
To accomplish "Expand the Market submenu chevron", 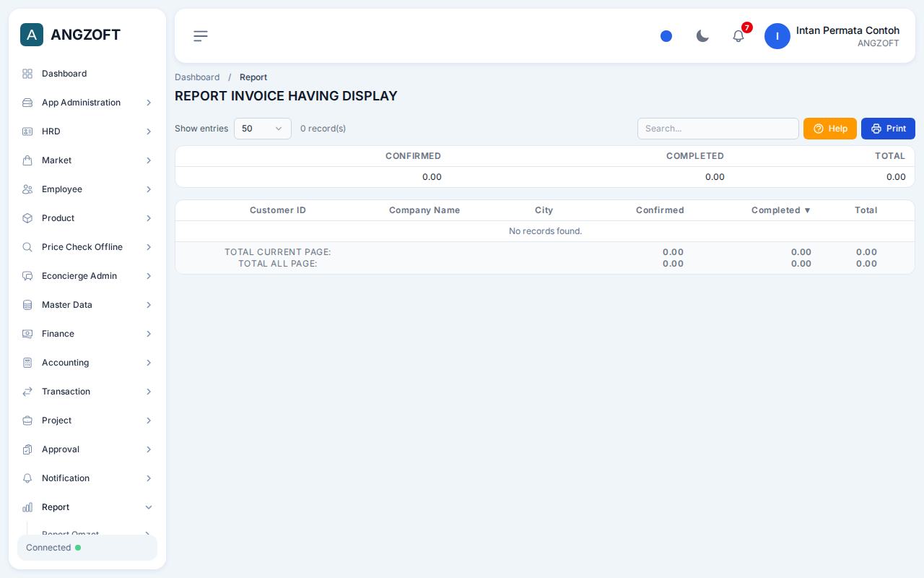I will tap(149, 160).
